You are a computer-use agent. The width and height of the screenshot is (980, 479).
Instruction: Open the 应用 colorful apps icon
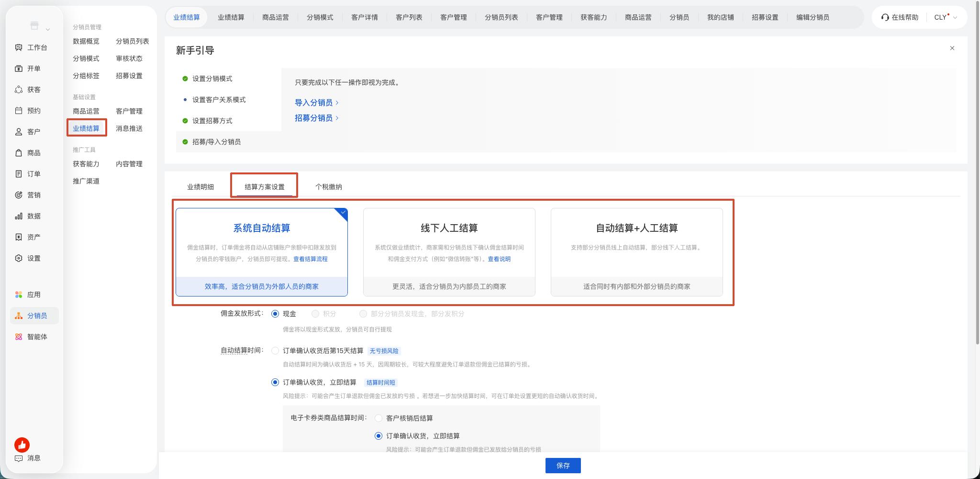(x=19, y=295)
